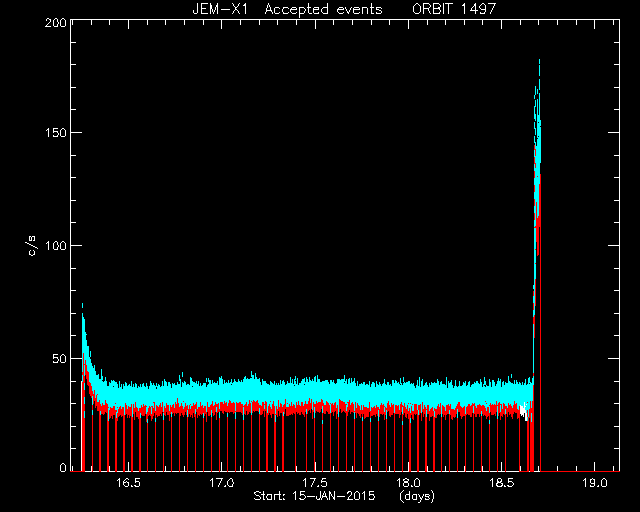Click the 200 y-axis tick label

(56, 23)
